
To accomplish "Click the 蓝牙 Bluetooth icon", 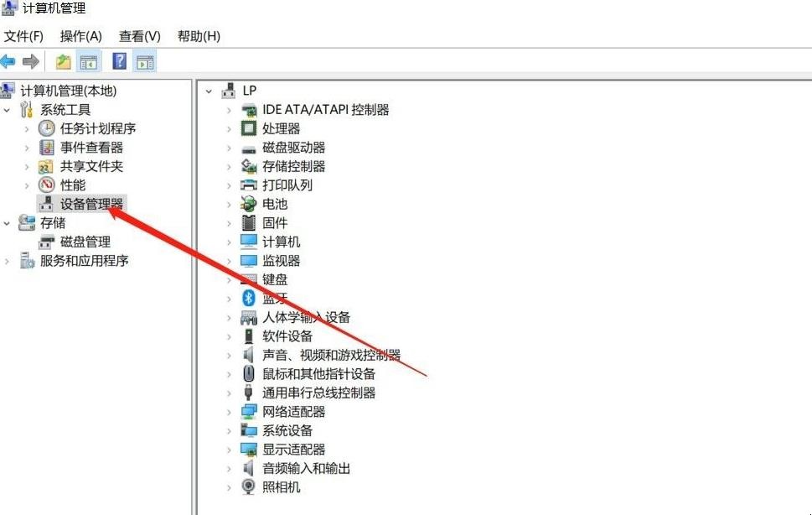I will tap(249, 298).
